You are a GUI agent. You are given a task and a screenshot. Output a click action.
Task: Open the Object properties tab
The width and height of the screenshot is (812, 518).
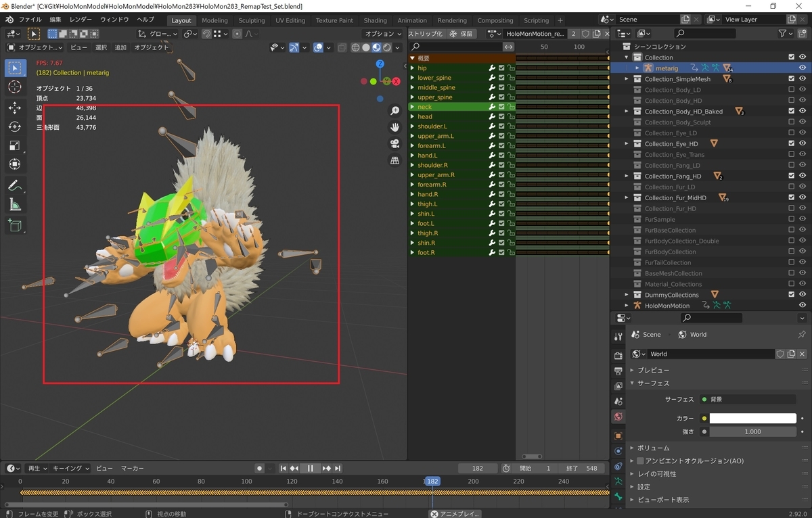pyautogui.click(x=618, y=436)
